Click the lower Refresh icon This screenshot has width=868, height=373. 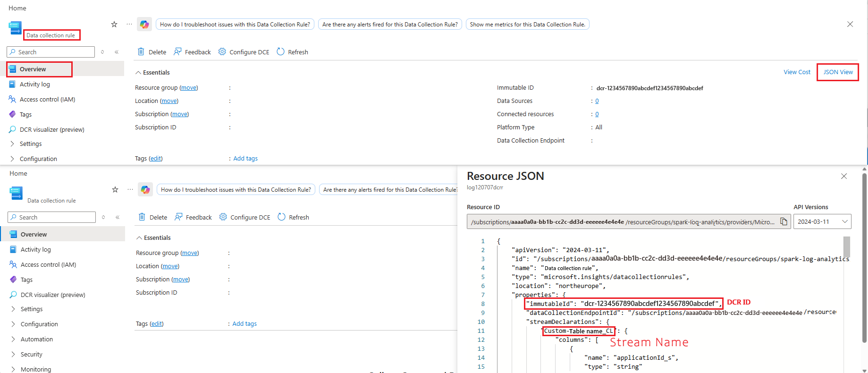(282, 217)
